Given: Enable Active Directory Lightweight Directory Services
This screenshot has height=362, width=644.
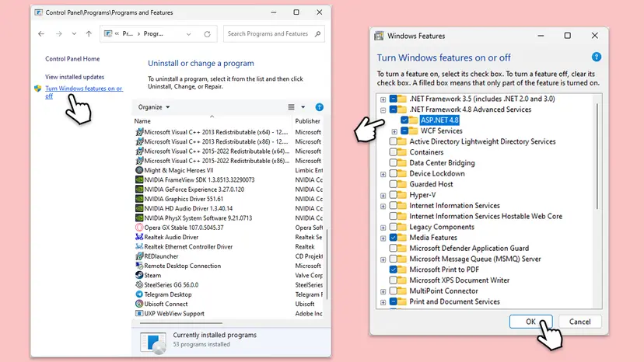Looking at the screenshot, I should tap(393, 141).
